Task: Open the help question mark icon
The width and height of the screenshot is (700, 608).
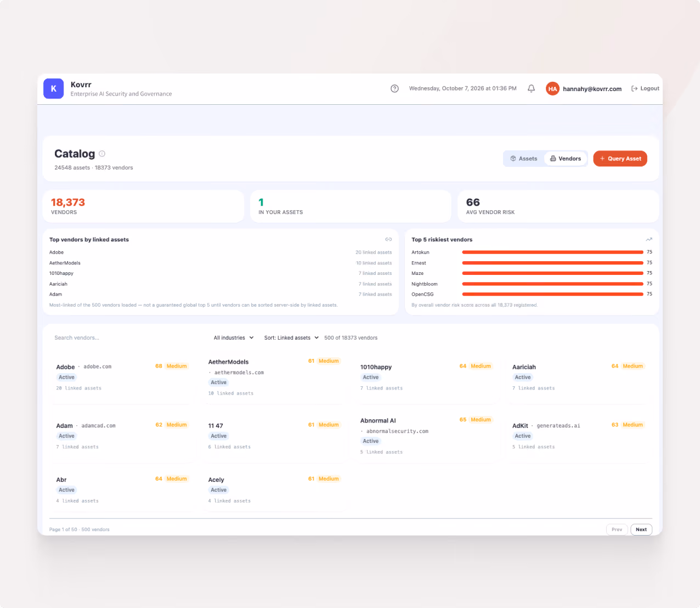Action: [394, 88]
